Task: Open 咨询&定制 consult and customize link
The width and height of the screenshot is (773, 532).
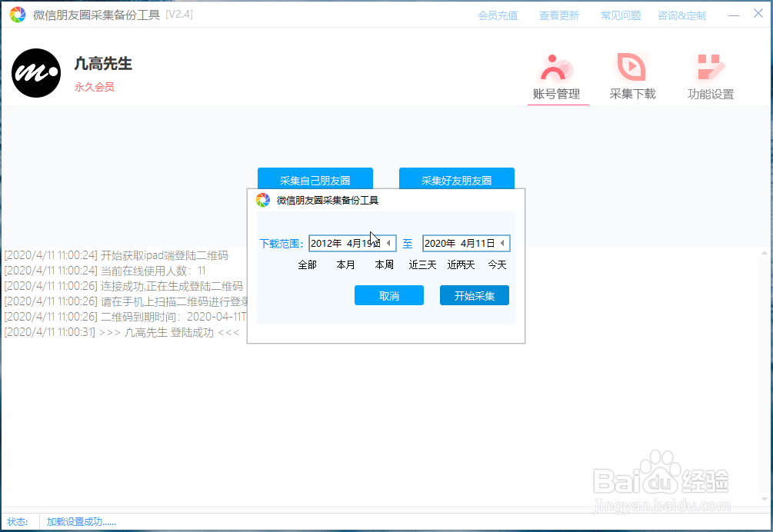Action: point(681,15)
